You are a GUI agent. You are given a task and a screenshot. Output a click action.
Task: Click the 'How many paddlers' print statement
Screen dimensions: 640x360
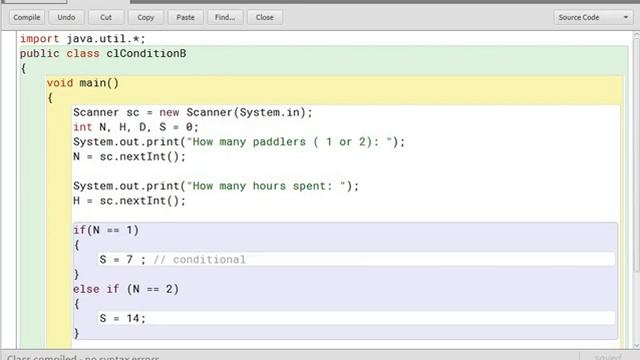pyautogui.click(x=239, y=142)
